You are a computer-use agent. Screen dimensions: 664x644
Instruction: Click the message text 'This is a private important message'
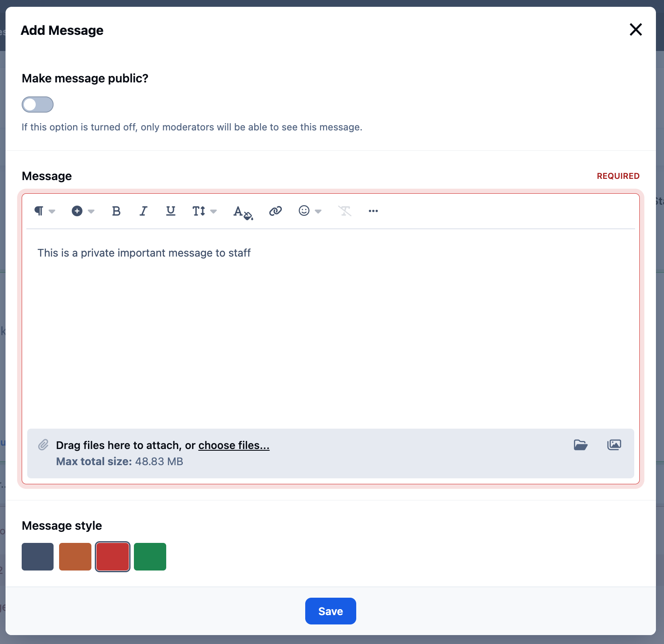(125, 253)
